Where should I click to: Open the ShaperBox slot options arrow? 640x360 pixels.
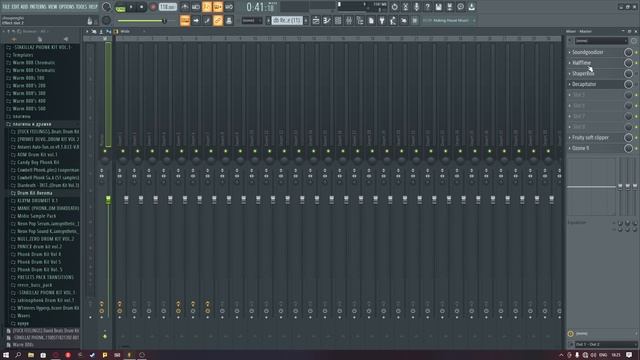[570, 73]
